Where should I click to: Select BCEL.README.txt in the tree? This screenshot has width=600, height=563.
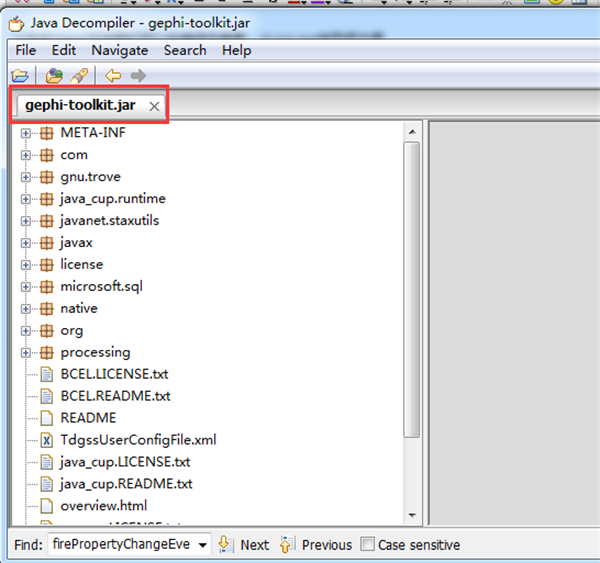click(116, 396)
